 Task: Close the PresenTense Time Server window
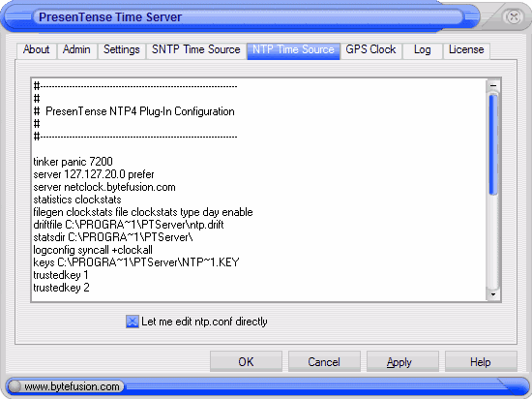pyautogui.click(x=514, y=16)
